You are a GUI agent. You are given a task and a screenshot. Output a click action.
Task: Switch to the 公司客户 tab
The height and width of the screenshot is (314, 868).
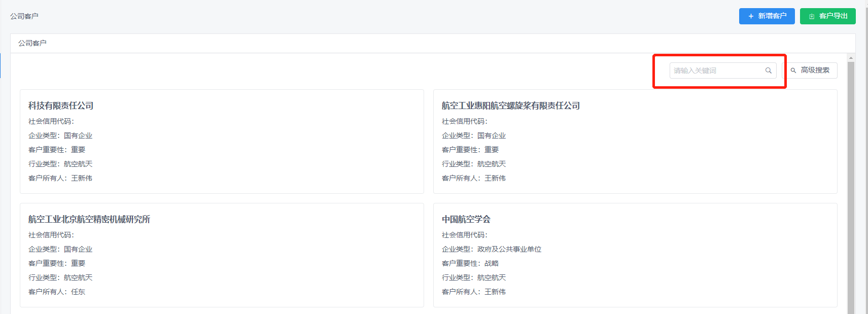tap(32, 43)
